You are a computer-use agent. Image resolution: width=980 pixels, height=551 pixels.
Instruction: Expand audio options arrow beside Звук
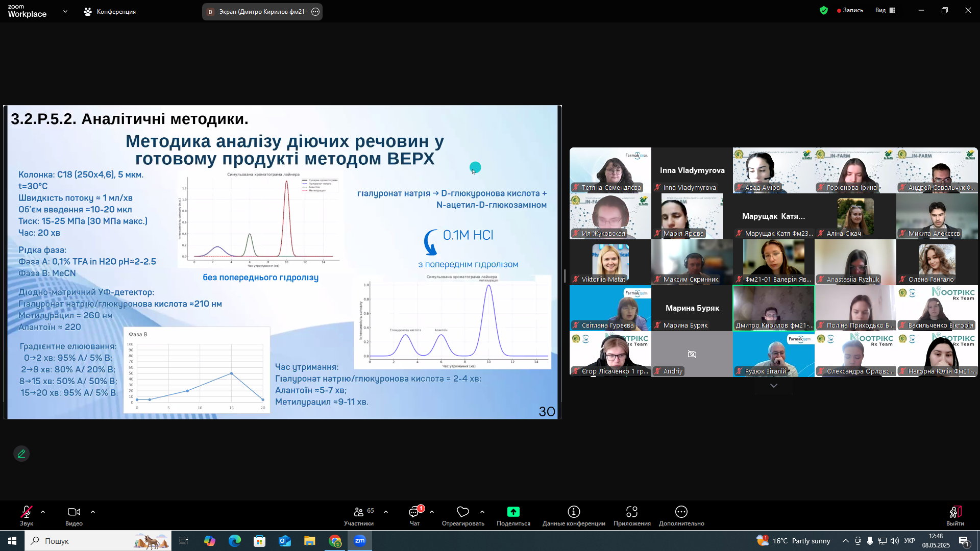point(43,512)
